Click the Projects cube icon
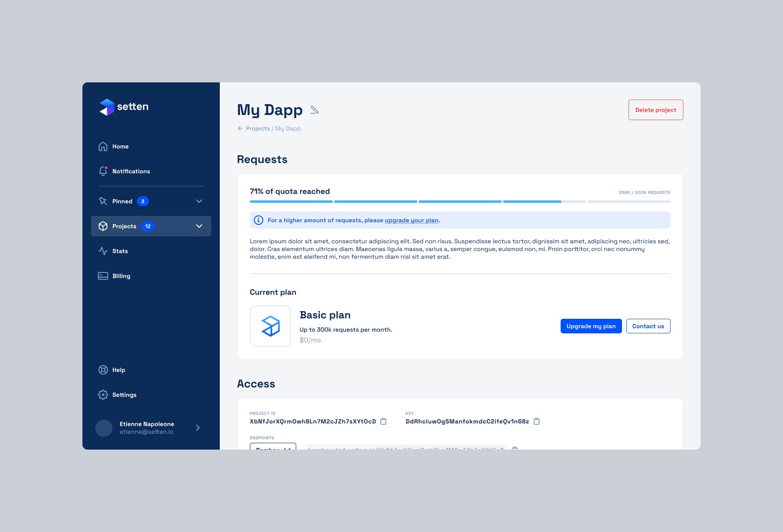Viewport: 783px width, 532px height. (103, 226)
